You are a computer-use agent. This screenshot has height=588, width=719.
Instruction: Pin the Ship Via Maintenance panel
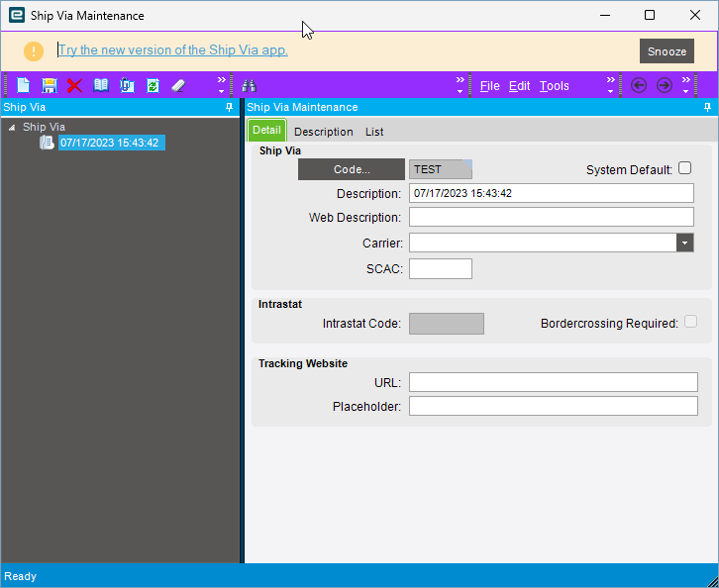tap(707, 107)
